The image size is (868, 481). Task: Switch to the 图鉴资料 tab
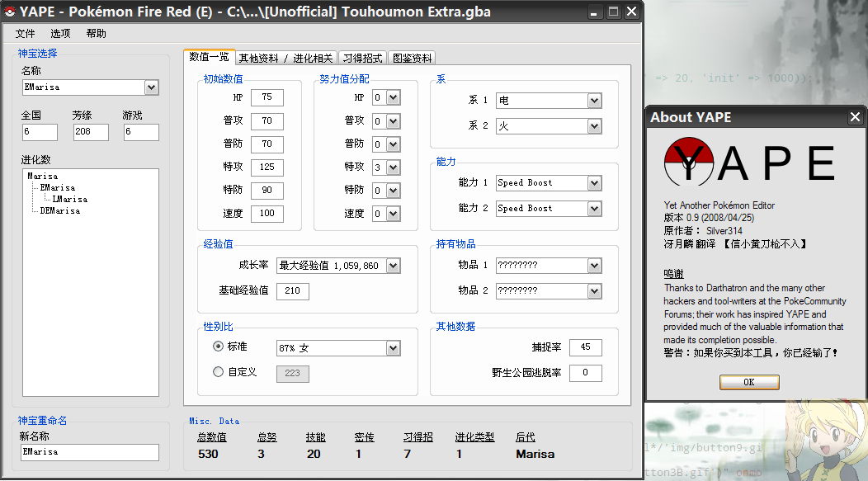click(x=412, y=58)
